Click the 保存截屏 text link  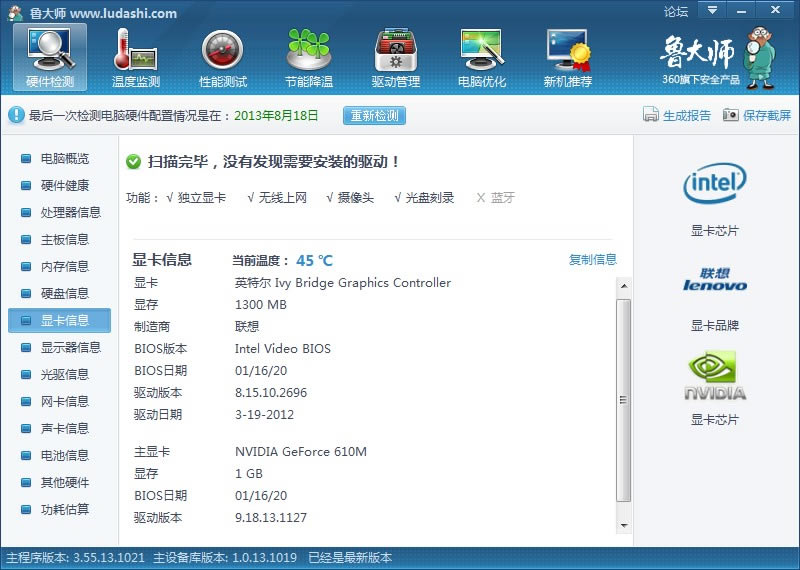coord(767,115)
